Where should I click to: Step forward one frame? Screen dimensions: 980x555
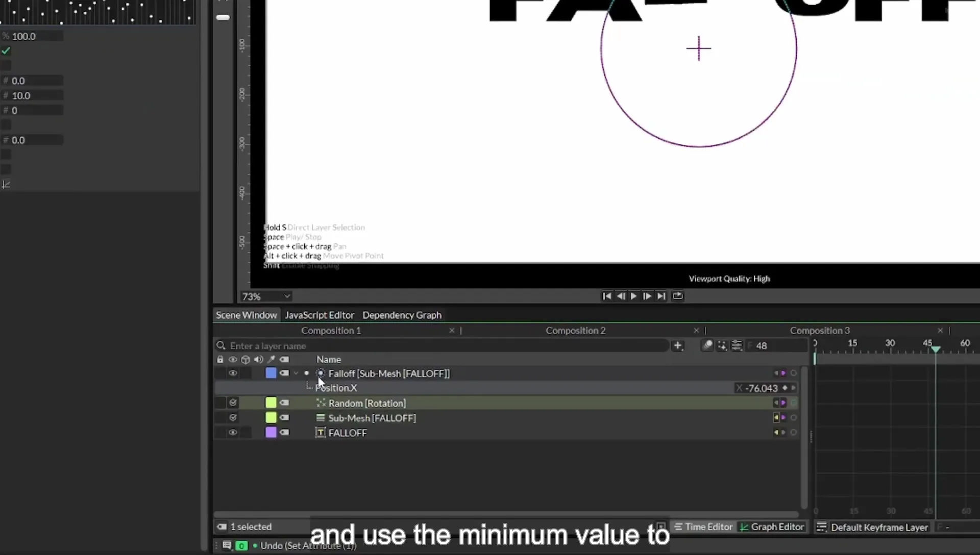[x=647, y=296]
